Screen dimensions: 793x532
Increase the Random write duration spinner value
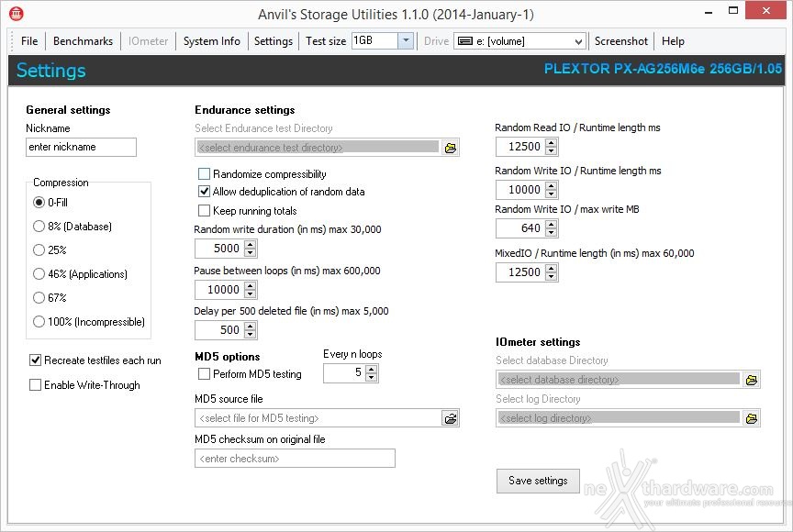click(x=251, y=245)
